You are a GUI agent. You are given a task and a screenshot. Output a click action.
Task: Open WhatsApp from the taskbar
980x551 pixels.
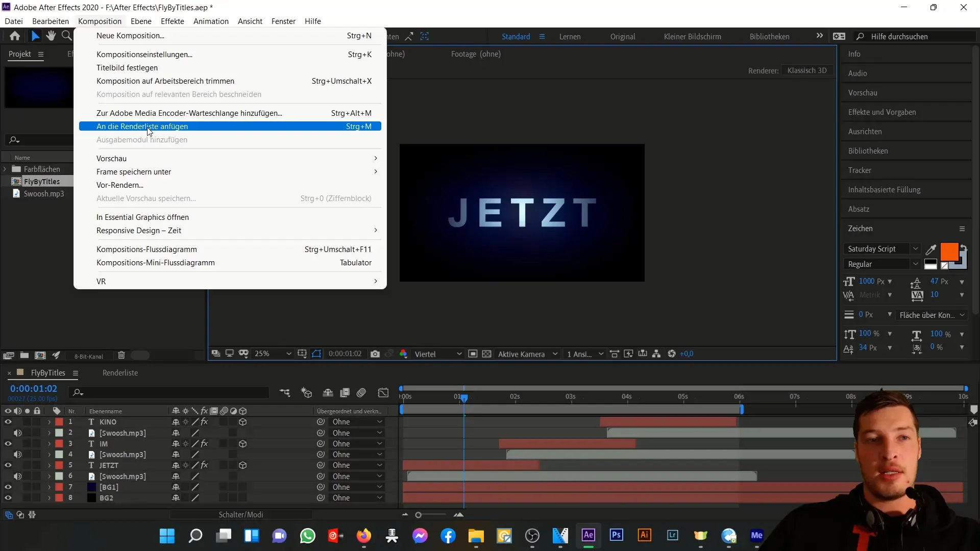[308, 536]
